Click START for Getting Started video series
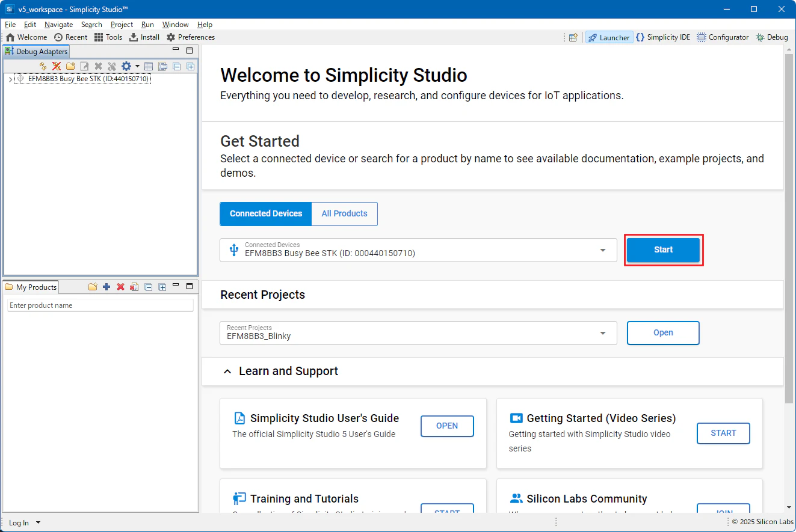The width and height of the screenshot is (796, 532). click(x=723, y=433)
